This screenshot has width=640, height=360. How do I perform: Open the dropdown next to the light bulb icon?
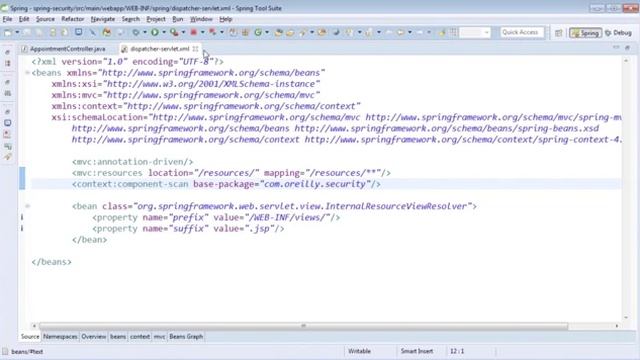click(x=359, y=32)
